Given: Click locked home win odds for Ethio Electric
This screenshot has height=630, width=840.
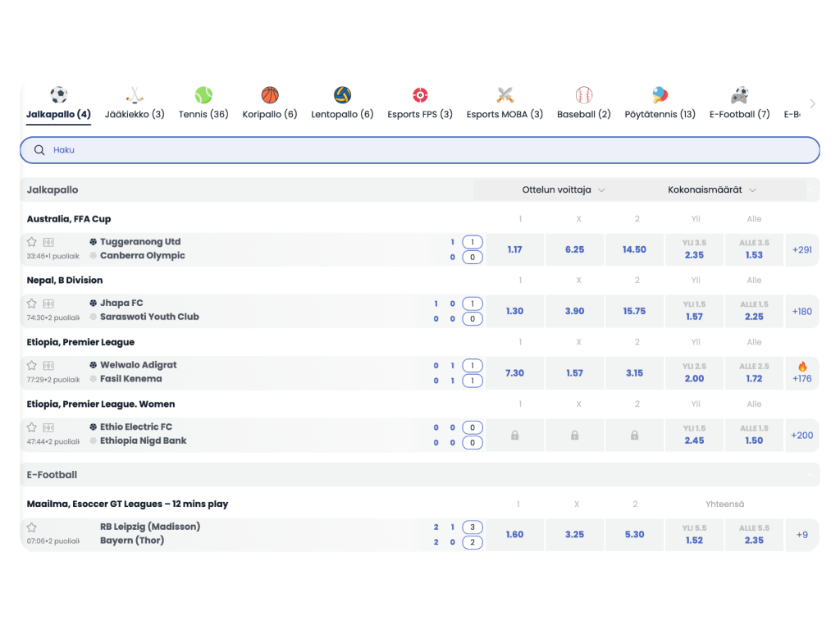Looking at the screenshot, I should 515,435.
